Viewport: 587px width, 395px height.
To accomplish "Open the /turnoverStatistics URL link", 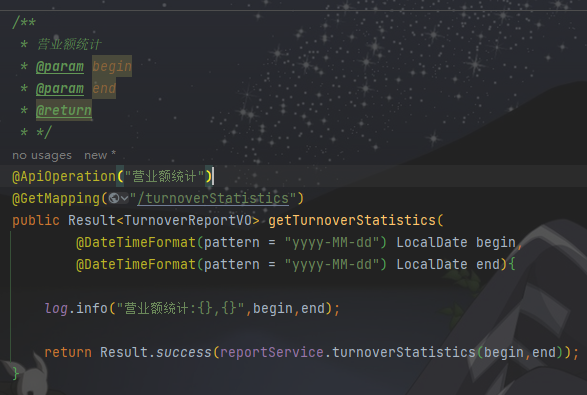I will point(213,198).
